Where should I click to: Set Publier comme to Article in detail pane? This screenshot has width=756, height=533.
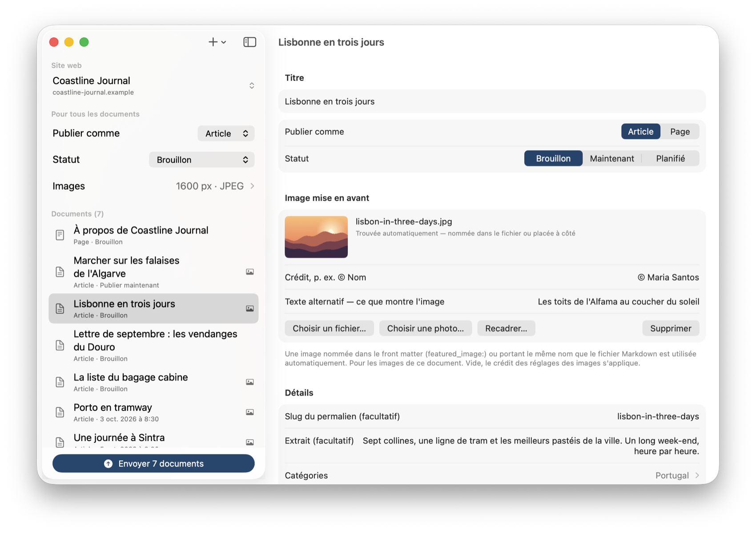tap(640, 132)
